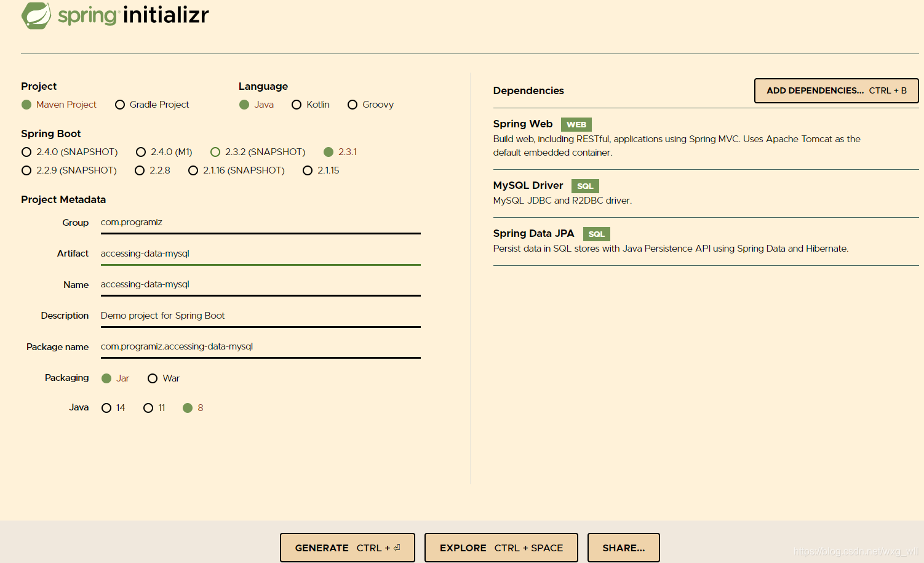The image size is (924, 563).
Task: Choose Java as the language
Action: click(244, 105)
